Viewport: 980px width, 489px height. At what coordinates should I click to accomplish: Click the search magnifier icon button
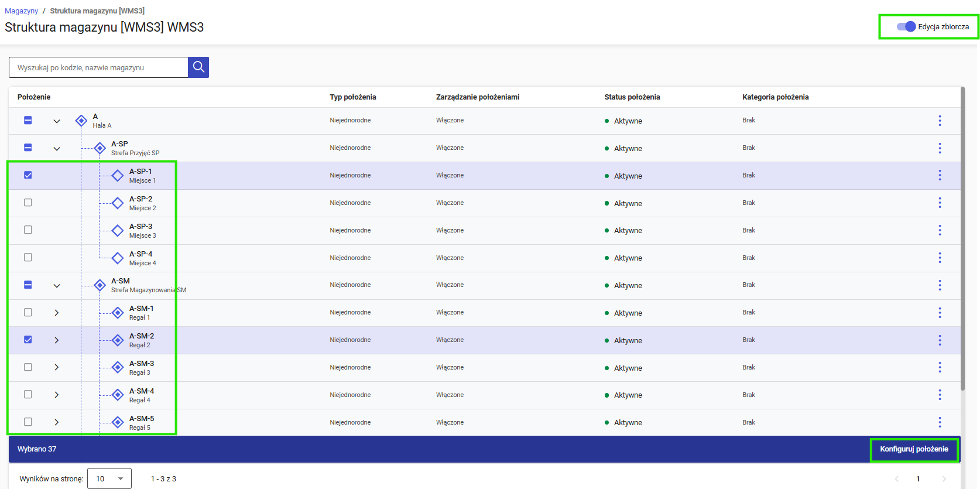(x=198, y=67)
